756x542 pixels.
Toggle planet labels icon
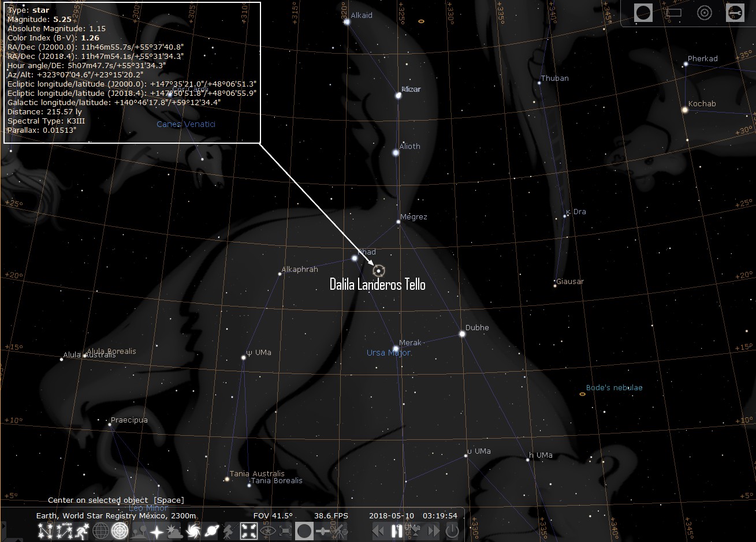tap(211, 531)
